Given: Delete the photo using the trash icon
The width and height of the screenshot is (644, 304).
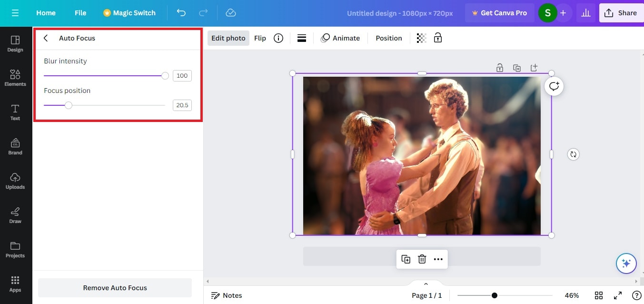Looking at the screenshot, I should tap(422, 259).
